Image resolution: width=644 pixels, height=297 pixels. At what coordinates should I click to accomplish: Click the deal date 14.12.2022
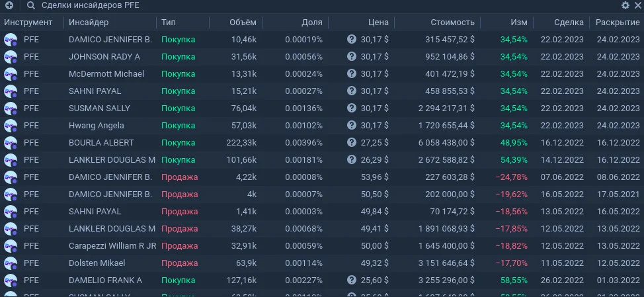[562, 160]
